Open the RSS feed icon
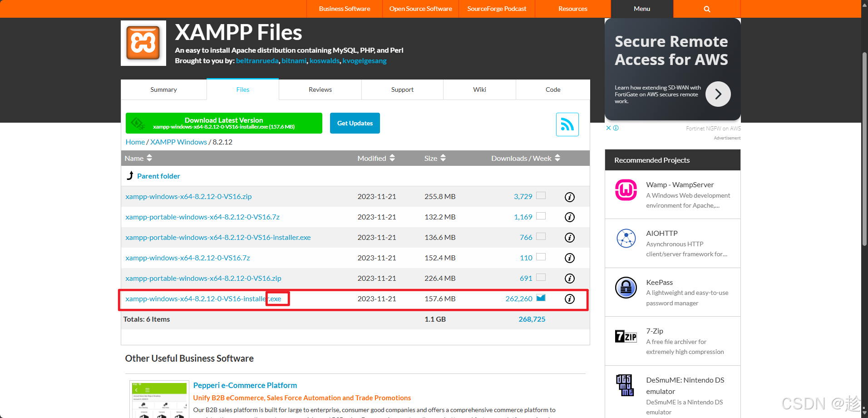The image size is (868, 418). click(567, 124)
